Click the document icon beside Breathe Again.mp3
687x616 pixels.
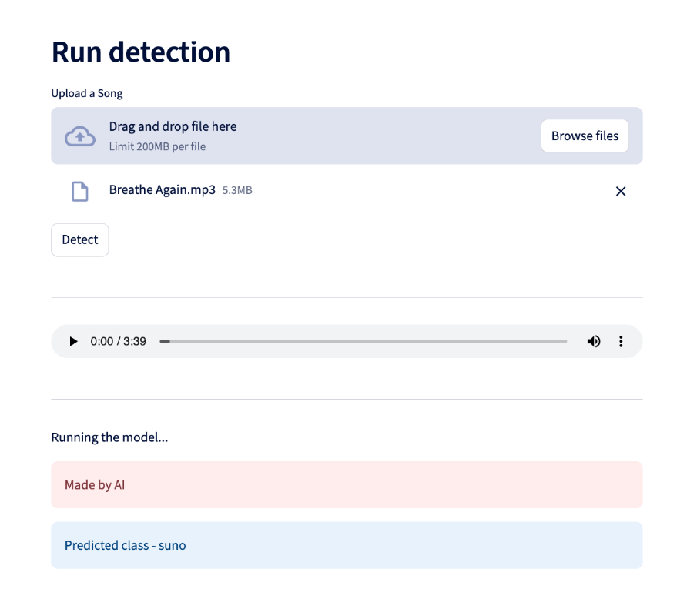pos(80,191)
